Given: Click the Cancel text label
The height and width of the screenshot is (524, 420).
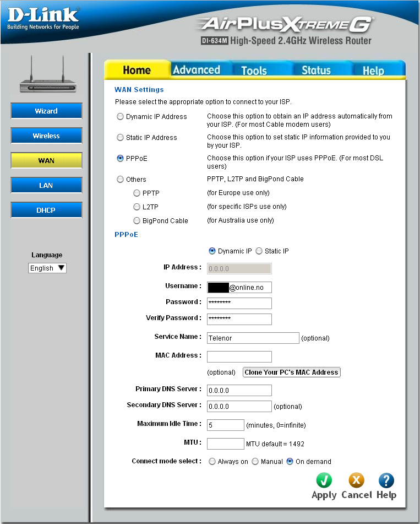Looking at the screenshot, I should [x=357, y=495].
